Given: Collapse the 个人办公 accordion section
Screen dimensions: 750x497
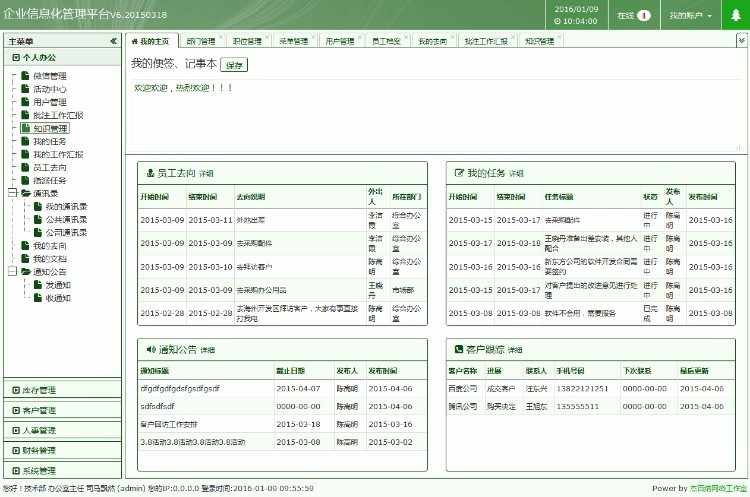Looking at the screenshot, I should pos(63,57).
